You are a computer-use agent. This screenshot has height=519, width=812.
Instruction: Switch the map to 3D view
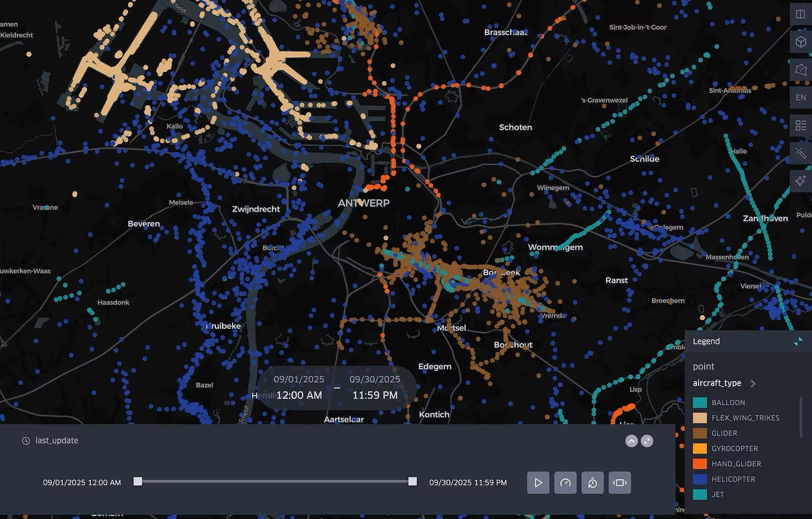(800, 41)
